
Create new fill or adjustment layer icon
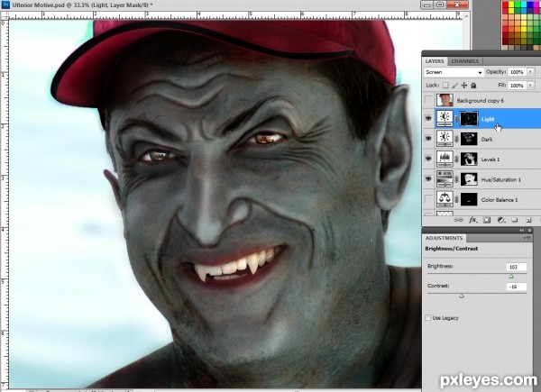[x=501, y=220]
